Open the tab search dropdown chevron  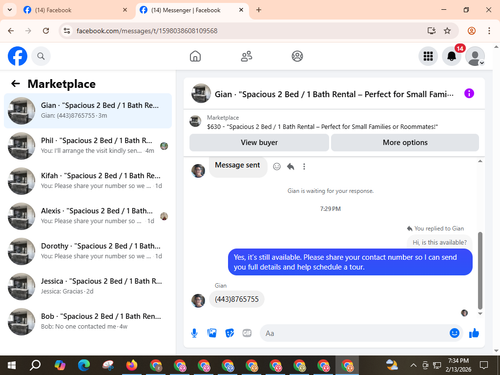coord(10,10)
